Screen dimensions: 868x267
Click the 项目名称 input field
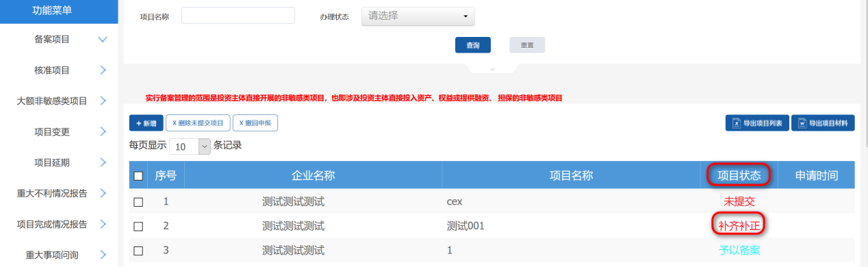tap(238, 16)
